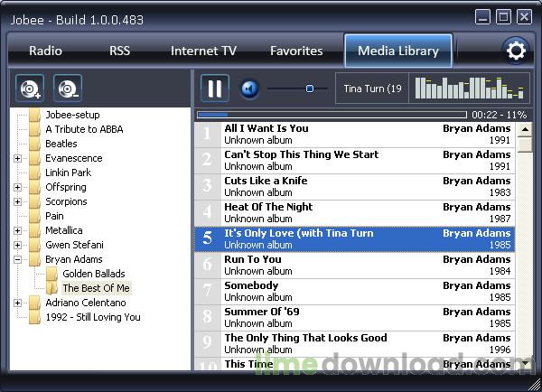The image size is (542, 392).
Task: Expand the Metallica tree node
Action: [17, 230]
